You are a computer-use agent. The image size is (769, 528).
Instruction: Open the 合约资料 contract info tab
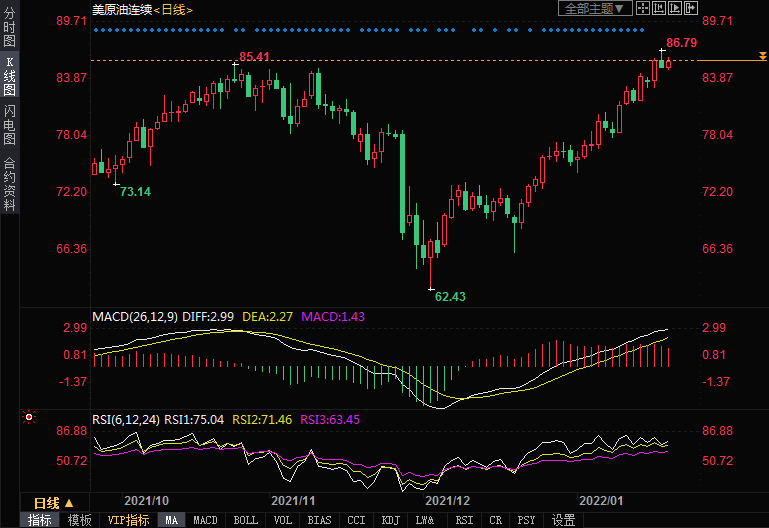(9, 183)
